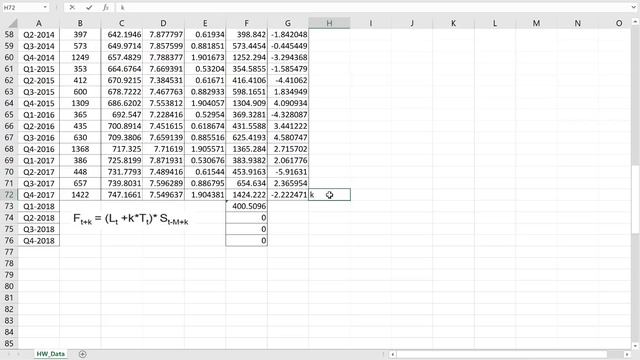Select cell with value 654.634

247,183
